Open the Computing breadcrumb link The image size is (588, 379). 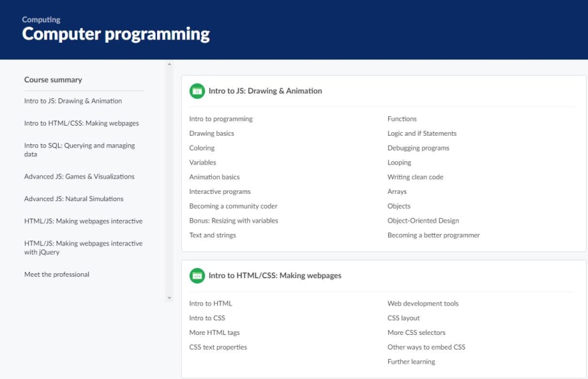pos(41,19)
